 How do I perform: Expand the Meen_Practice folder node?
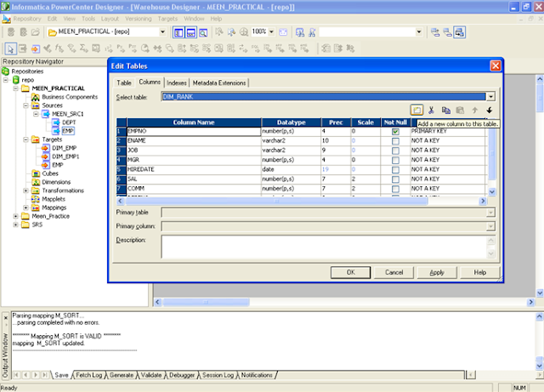15,216
